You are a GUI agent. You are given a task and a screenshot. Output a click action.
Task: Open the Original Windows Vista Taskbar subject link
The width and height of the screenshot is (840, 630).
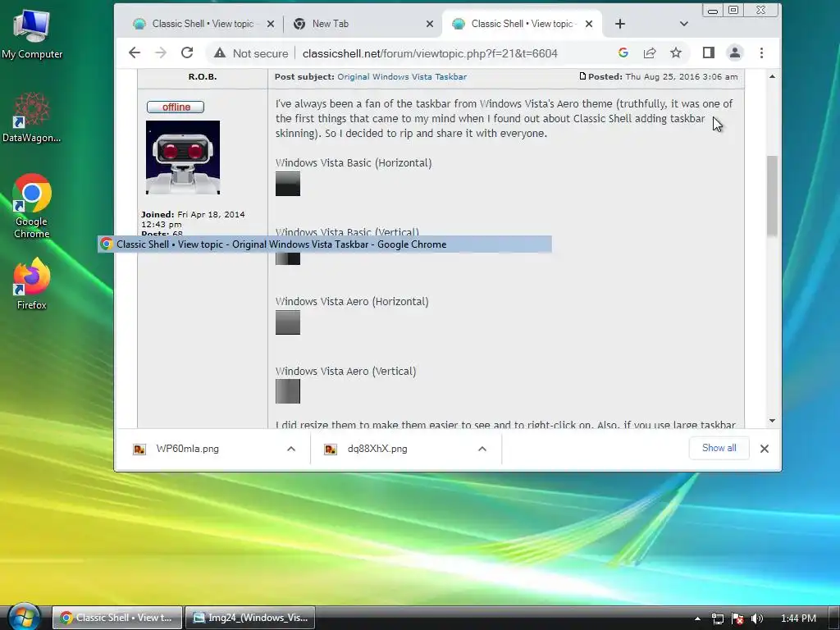402,76
